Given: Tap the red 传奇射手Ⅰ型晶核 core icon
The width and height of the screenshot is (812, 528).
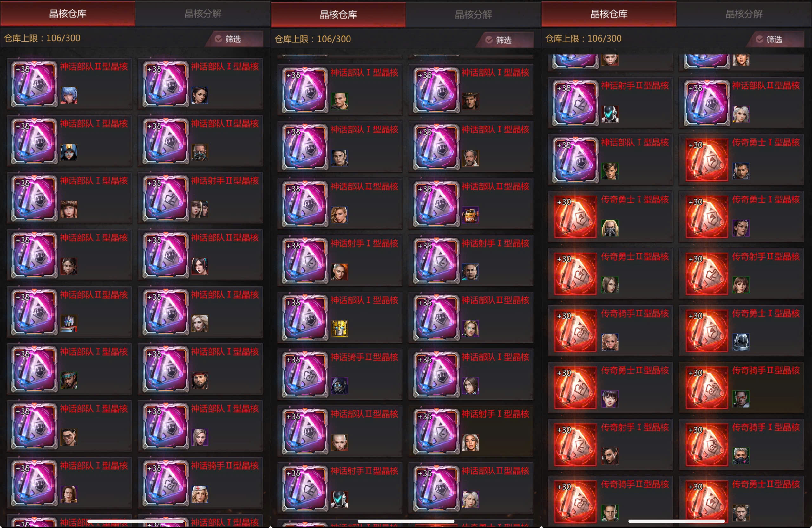Looking at the screenshot, I should [576, 445].
